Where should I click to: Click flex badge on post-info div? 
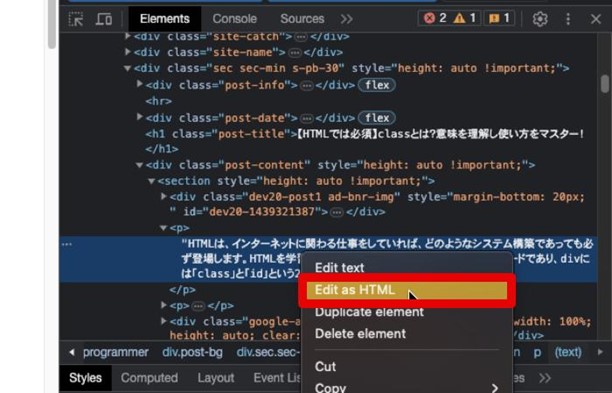[x=377, y=85]
